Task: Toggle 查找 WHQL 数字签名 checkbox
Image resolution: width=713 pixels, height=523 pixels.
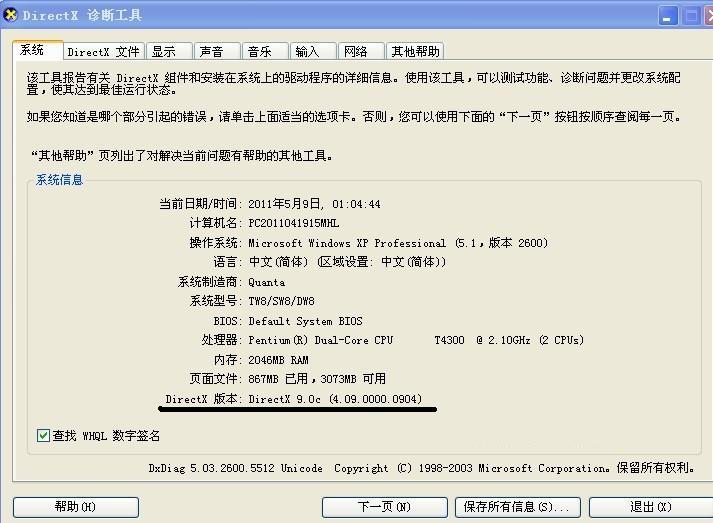Action: click(x=43, y=436)
